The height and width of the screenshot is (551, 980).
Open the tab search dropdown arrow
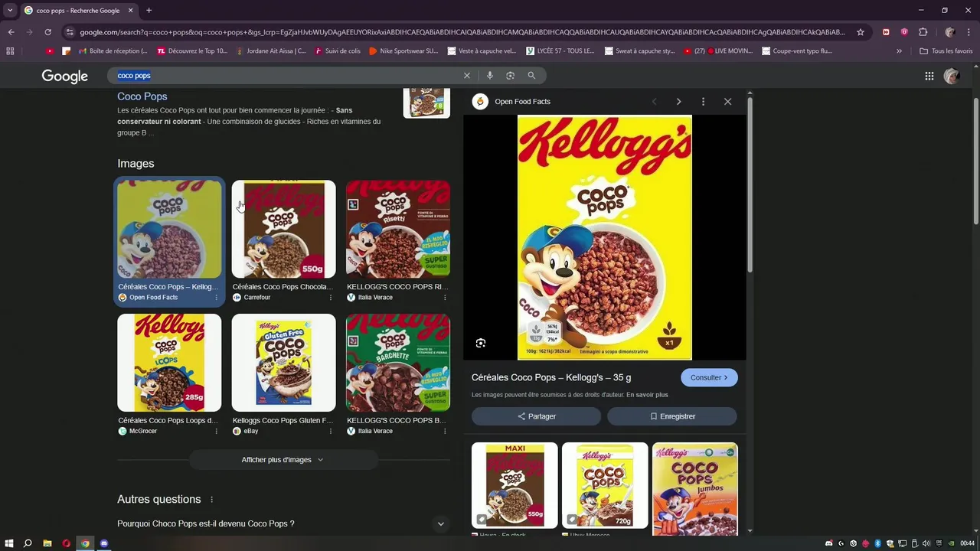(10, 11)
